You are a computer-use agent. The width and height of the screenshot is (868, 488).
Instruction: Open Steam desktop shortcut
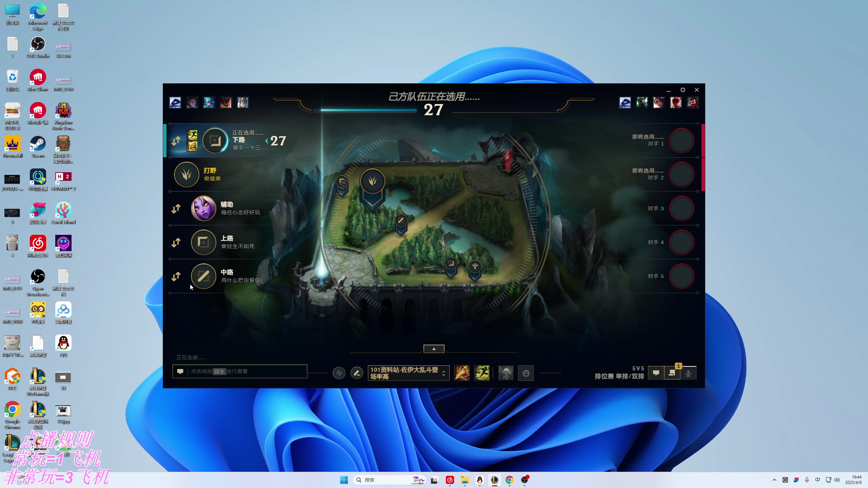click(38, 147)
